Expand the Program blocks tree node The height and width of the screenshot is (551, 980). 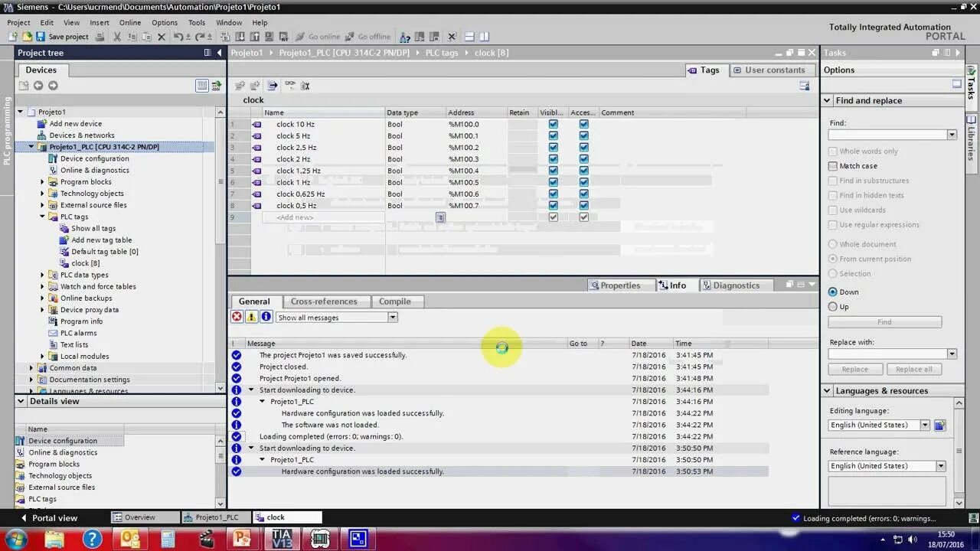point(42,182)
